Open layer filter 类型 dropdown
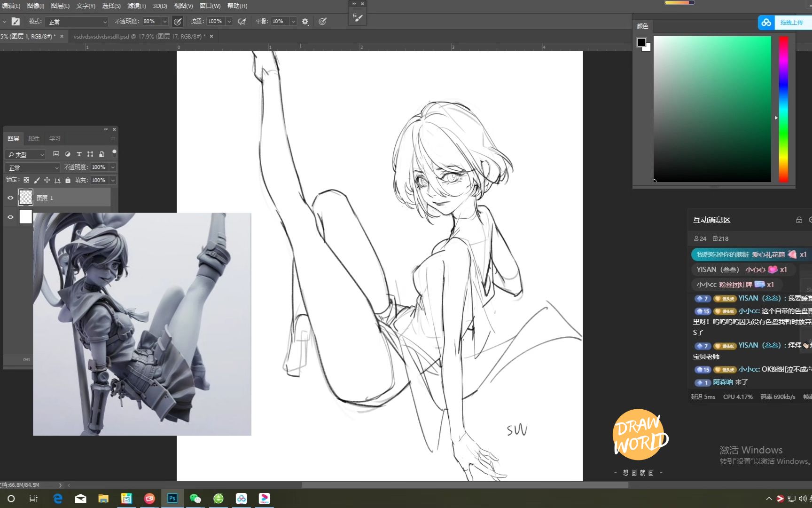 pyautogui.click(x=25, y=154)
